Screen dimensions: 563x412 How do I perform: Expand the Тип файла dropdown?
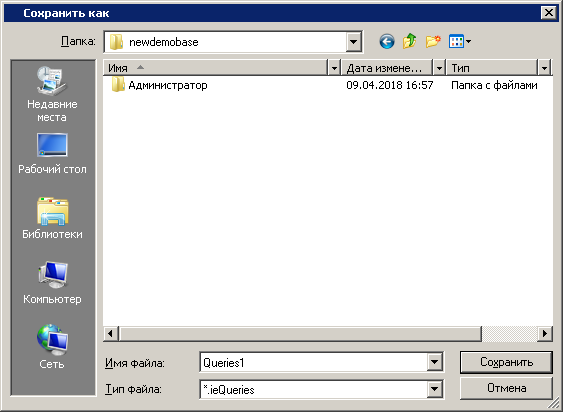pos(434,389)
